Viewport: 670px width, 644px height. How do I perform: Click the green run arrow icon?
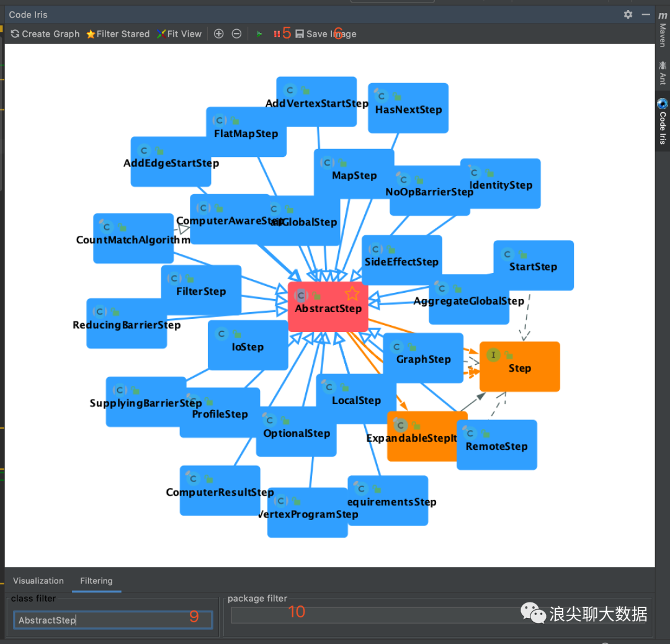click(x=259, y=34)
